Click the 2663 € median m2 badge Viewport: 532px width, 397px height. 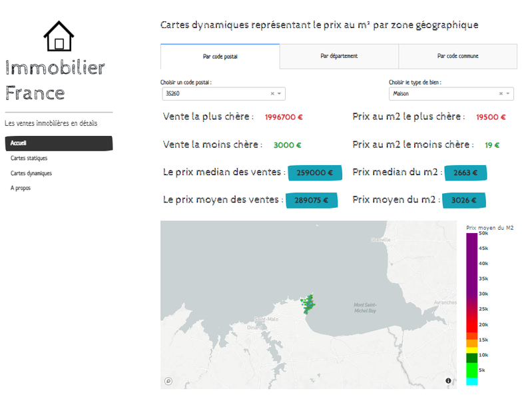[465, 173]
